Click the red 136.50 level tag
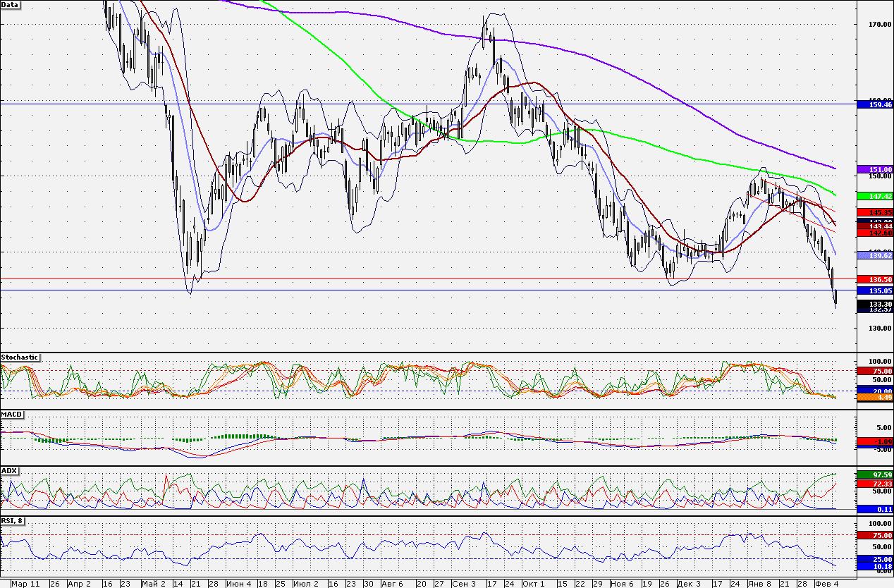Image resolution: width=894 pixels, height=588 pixels. point(875,279)
